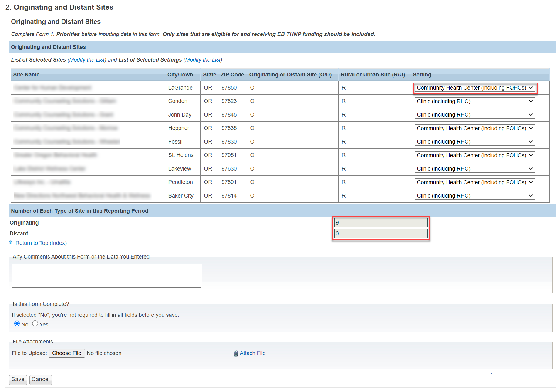560x392 pixels.
Task: Select the Yes radio button for form complete
Action: pyautogui.click(x=35, y=323)
